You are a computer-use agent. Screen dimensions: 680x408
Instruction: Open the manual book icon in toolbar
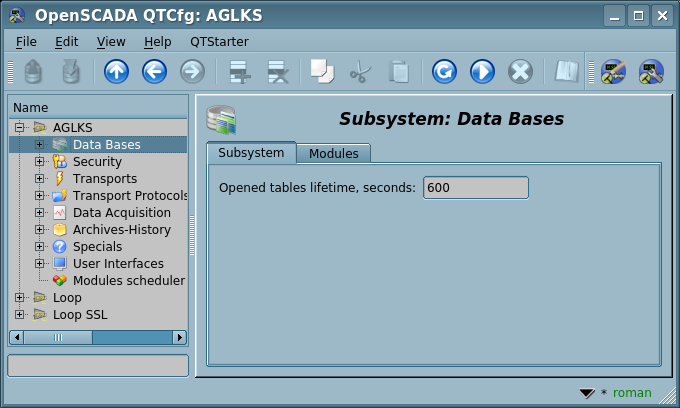(567, 72)
